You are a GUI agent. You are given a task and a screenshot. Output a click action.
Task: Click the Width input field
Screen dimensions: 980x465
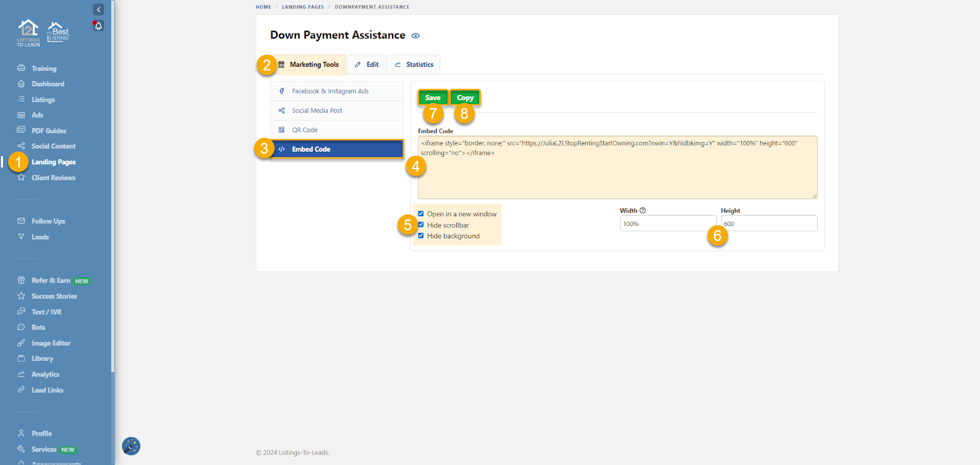tap(667, 224)
